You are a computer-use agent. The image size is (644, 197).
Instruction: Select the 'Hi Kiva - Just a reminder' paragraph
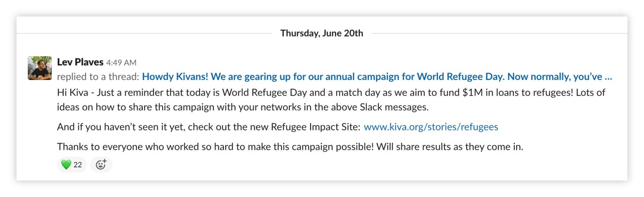[x=331, y=100]
